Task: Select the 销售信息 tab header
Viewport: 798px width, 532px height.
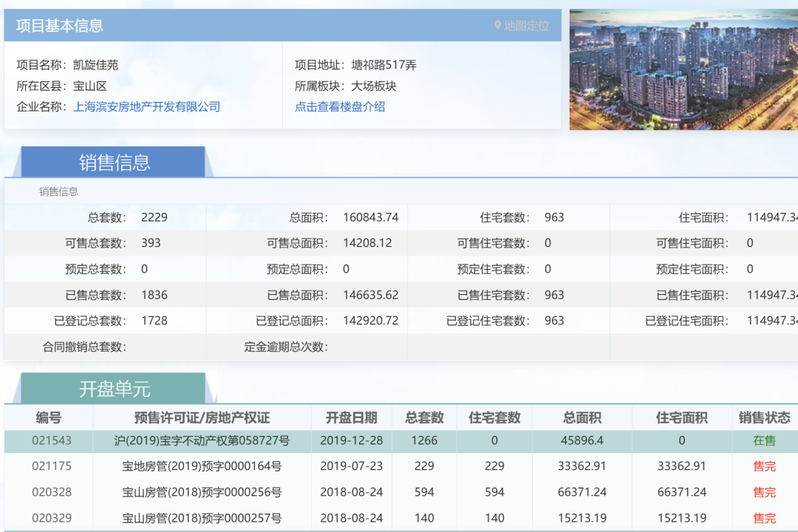Action: point(114,163)
